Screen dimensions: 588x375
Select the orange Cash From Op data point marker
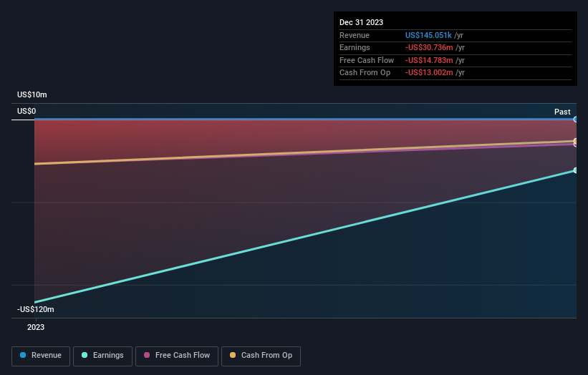(x=576, y=141)
